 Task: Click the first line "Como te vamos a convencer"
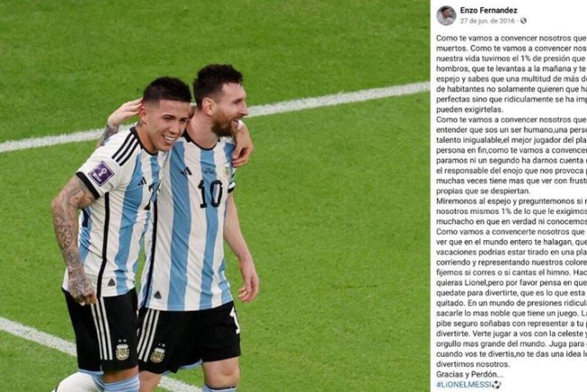(511, 38)
